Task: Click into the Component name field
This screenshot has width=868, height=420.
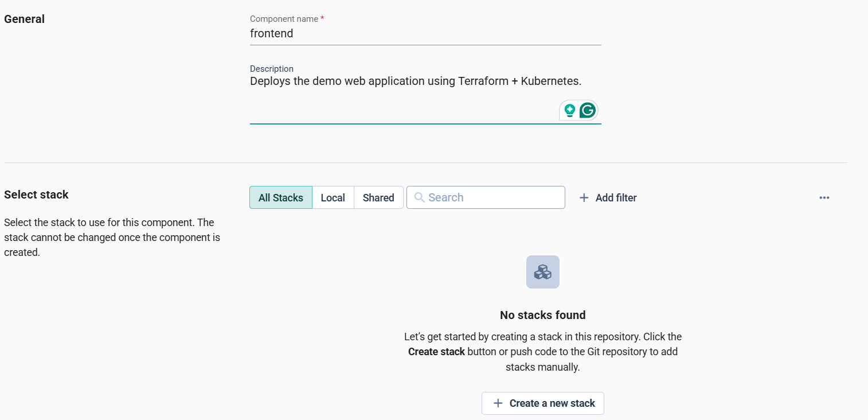Action: point(425,34)
